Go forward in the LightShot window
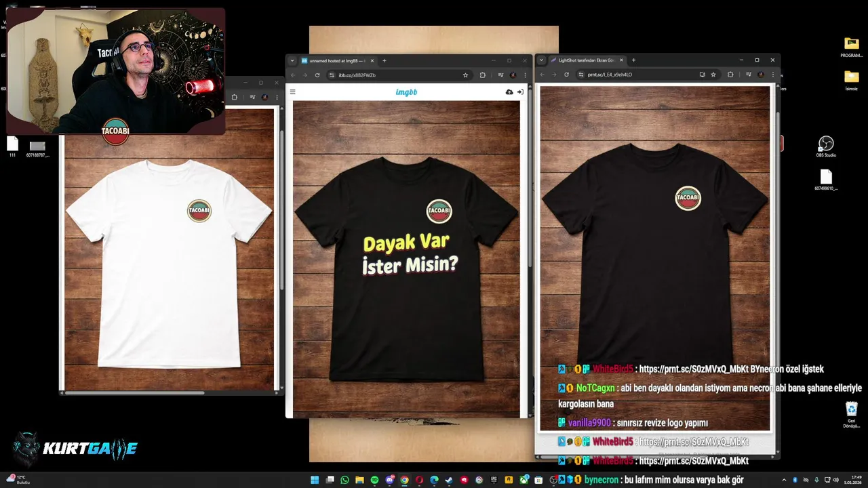 tap(553, 75)
